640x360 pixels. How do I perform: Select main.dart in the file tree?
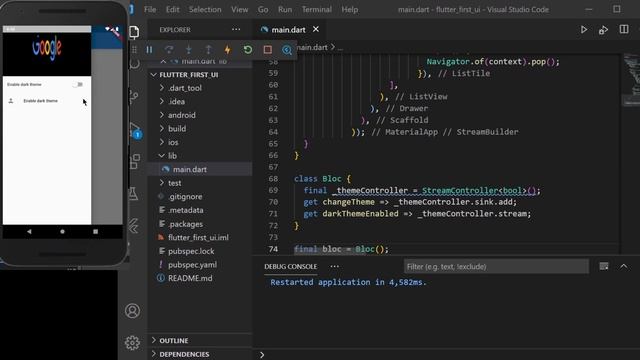tap(200, 169)
